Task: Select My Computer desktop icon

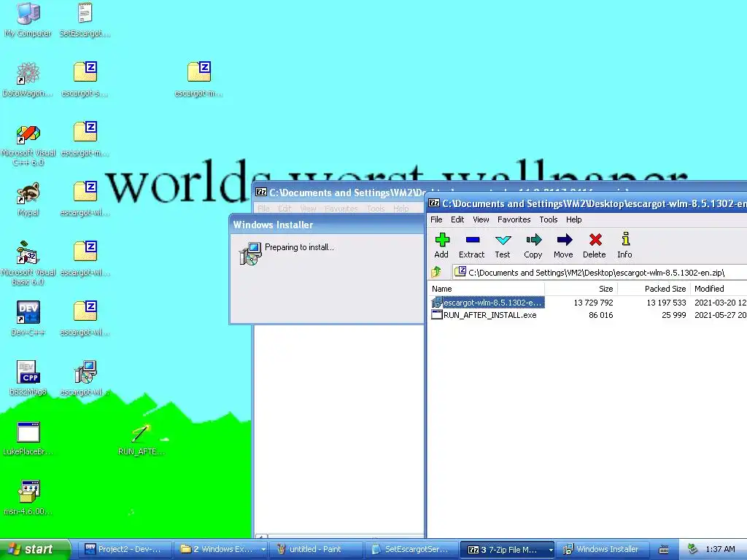Action: point(28,19)
